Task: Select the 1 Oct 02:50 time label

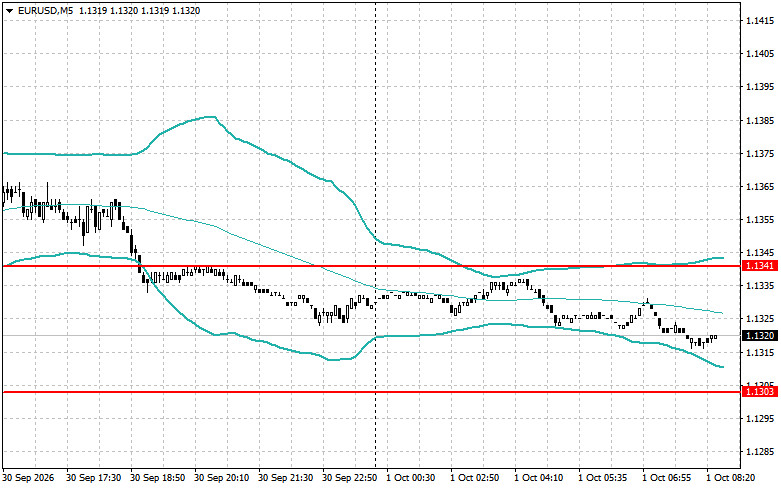Action: click(x=475, y=478)
